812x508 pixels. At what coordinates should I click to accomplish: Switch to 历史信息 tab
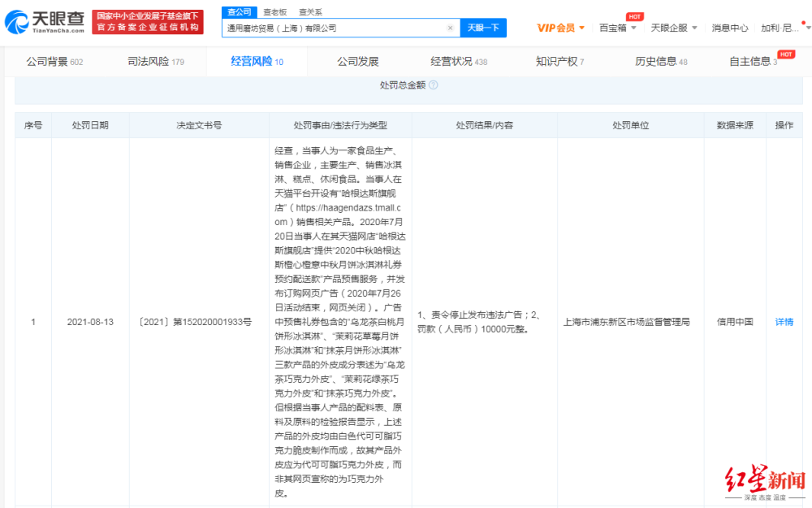coord(661,62)
